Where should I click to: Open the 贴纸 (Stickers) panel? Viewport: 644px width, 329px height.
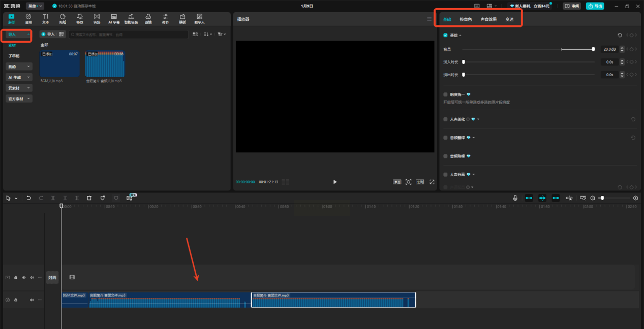click(x=63, y=19)
